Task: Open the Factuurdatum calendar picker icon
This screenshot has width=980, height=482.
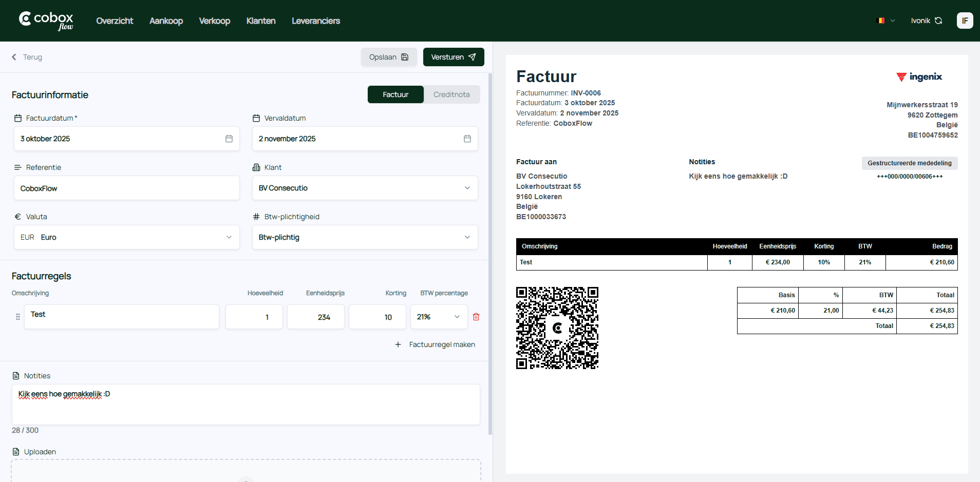Action: click(x=229, y=139)
